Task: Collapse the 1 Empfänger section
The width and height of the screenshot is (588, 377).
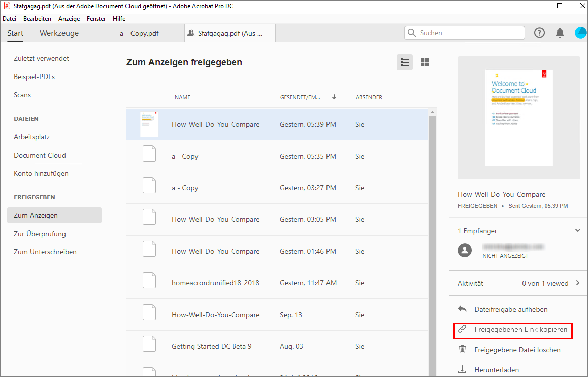Action: [578, 230]
